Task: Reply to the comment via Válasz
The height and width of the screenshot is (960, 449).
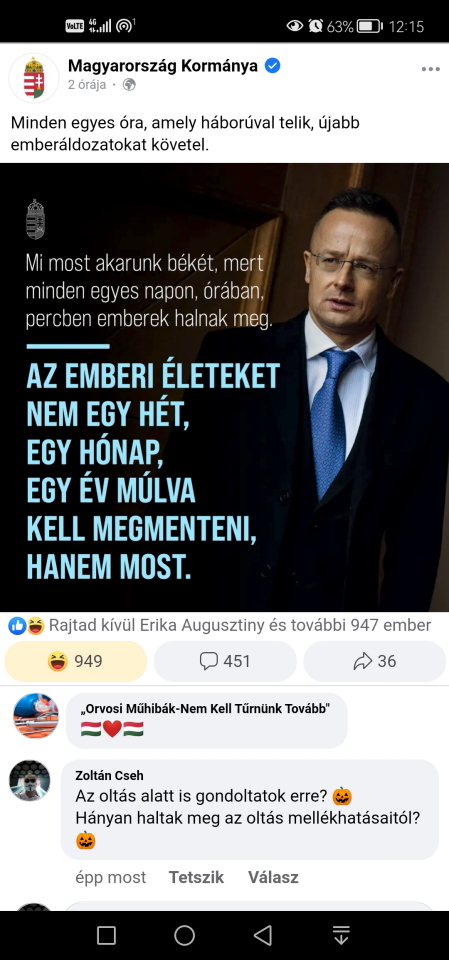Action: tap(273, 877)
